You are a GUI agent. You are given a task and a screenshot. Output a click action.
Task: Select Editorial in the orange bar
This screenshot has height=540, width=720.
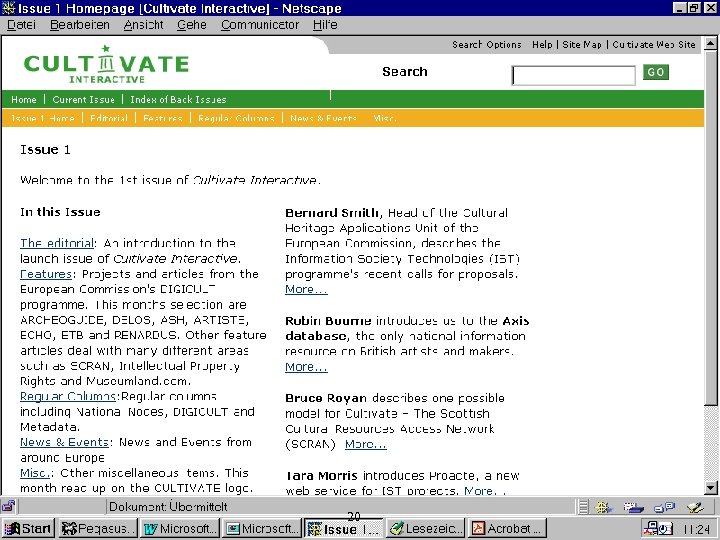click(x=109, y=118)
